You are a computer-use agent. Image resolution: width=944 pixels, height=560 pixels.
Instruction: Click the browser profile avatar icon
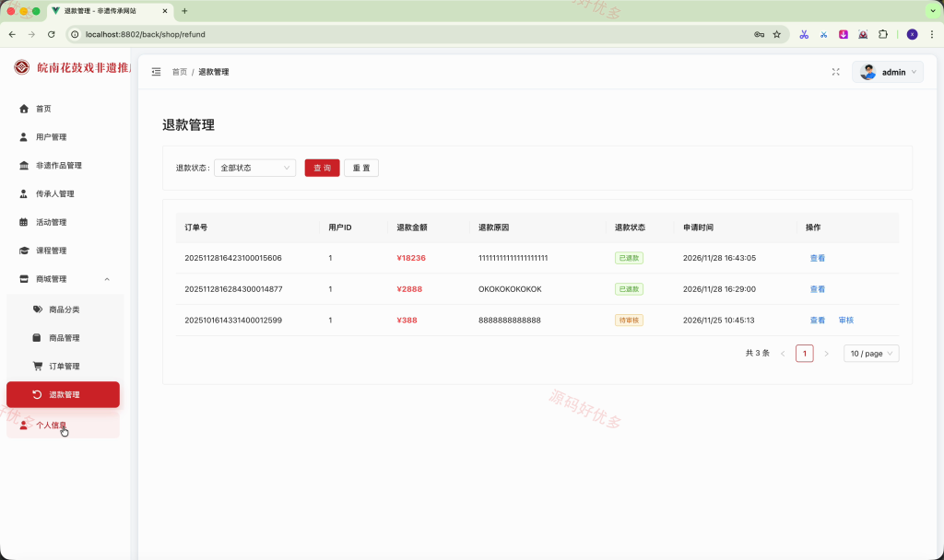click(912, 34)
